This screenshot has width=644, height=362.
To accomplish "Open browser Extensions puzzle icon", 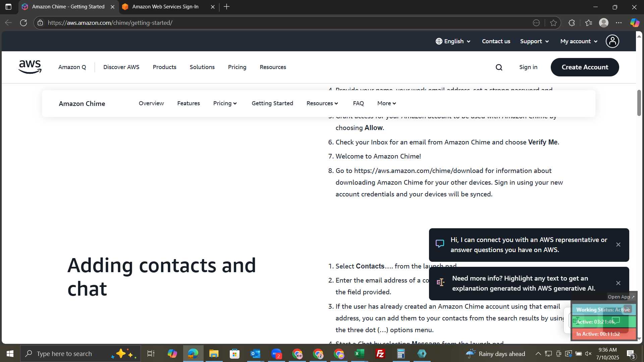I will point(572,23).
